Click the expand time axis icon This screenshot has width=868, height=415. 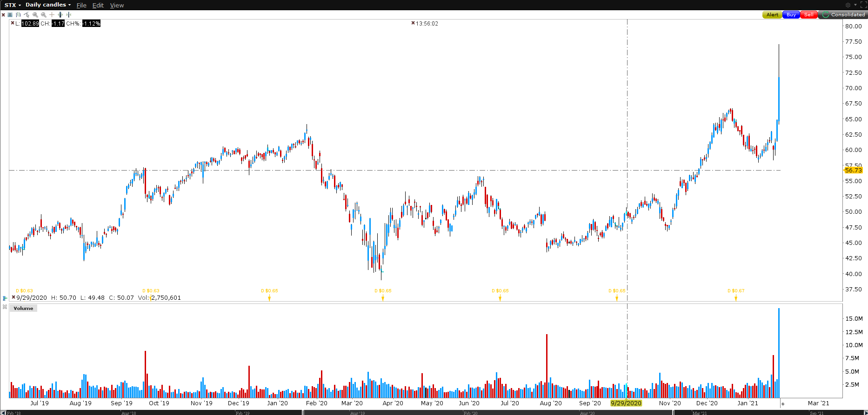[60, 15]
